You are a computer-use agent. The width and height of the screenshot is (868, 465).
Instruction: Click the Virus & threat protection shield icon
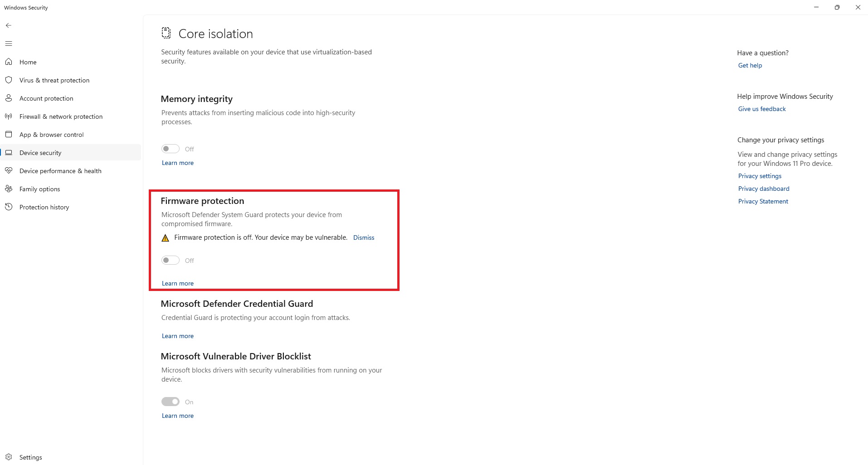(9, 80)
